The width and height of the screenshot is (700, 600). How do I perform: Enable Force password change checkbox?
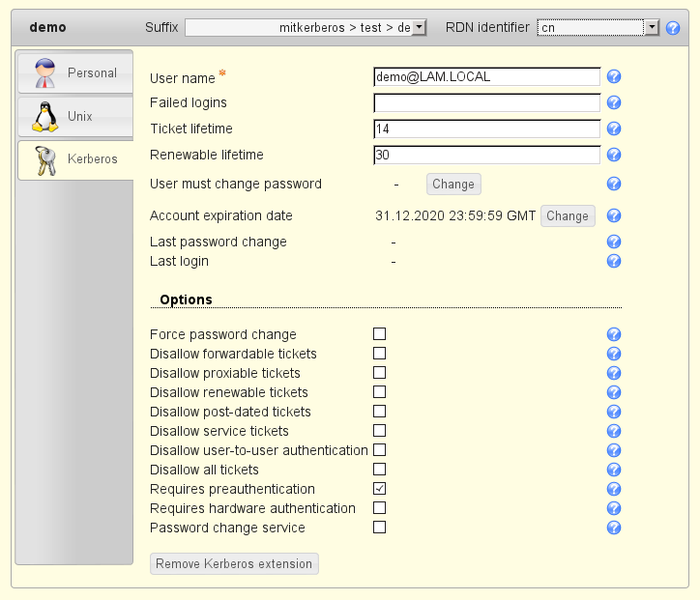click(380, 334)
